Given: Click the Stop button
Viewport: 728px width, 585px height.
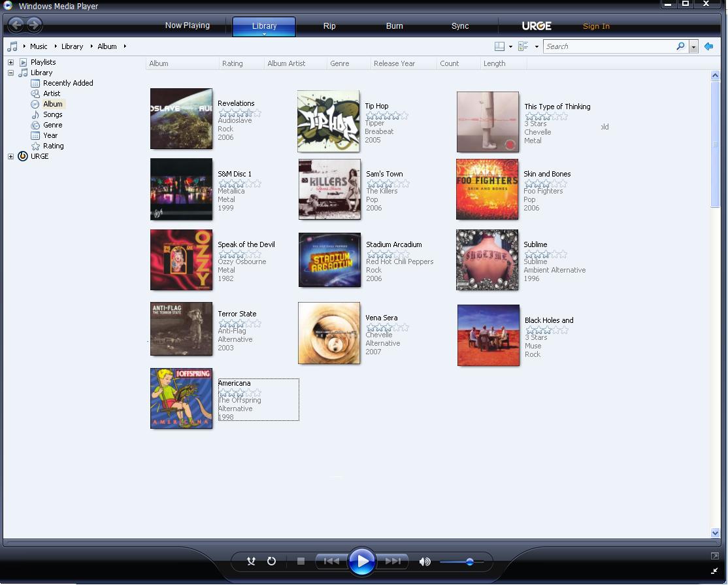Looking at the screenshot, I should [301, 561].
